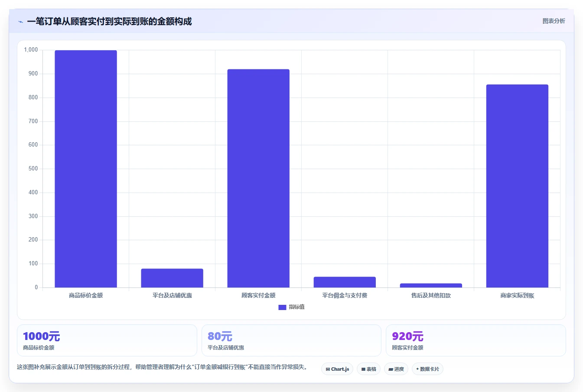Click the 顾客实付金额 x-axis label
Image resolution: width=583 pixels, height=392 pixels.
tap(258, 295)
